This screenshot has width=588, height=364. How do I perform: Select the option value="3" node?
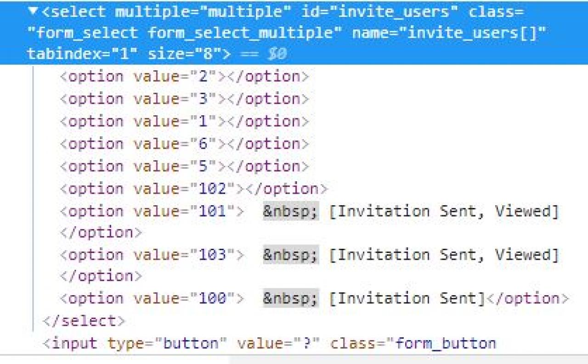click(x=184, y=99)
